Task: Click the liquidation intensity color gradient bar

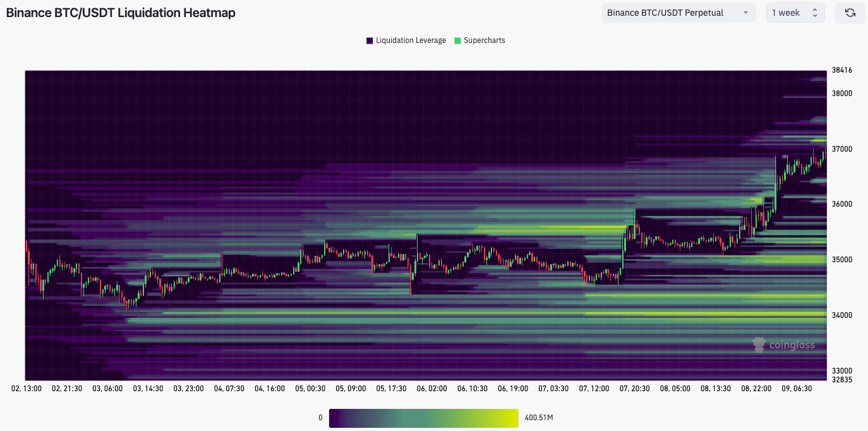Action: (423, 418)
